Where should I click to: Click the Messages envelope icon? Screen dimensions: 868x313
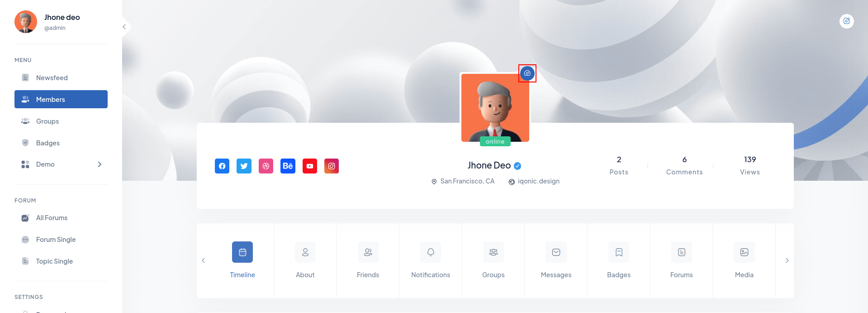pos(556,252)
